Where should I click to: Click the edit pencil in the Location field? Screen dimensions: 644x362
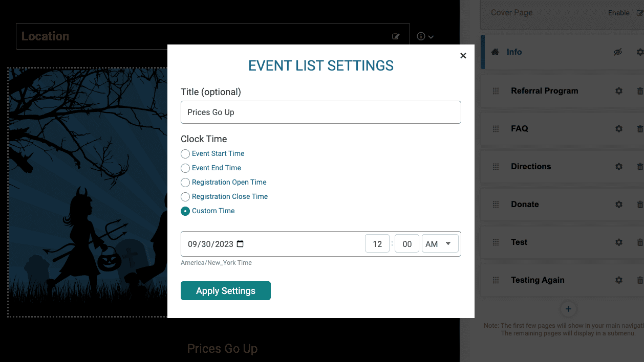pyautogui.click(x=396, y=36)
